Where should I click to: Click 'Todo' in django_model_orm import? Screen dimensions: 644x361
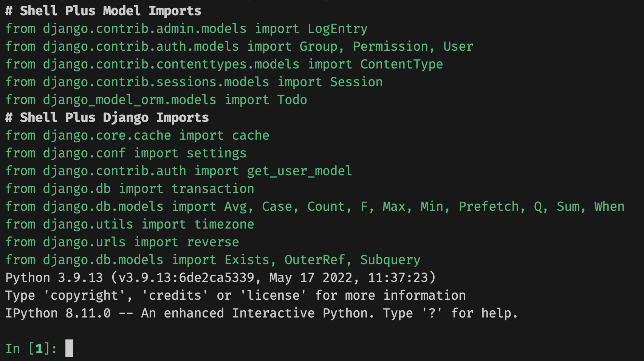click(x=292, y=100)
